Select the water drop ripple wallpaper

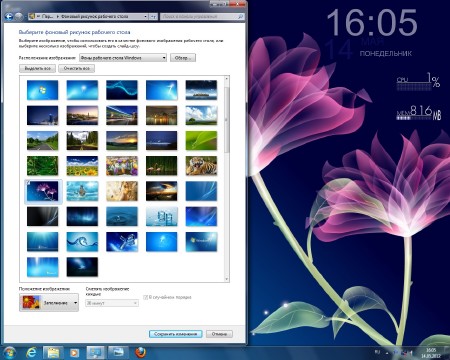[122, 216]
